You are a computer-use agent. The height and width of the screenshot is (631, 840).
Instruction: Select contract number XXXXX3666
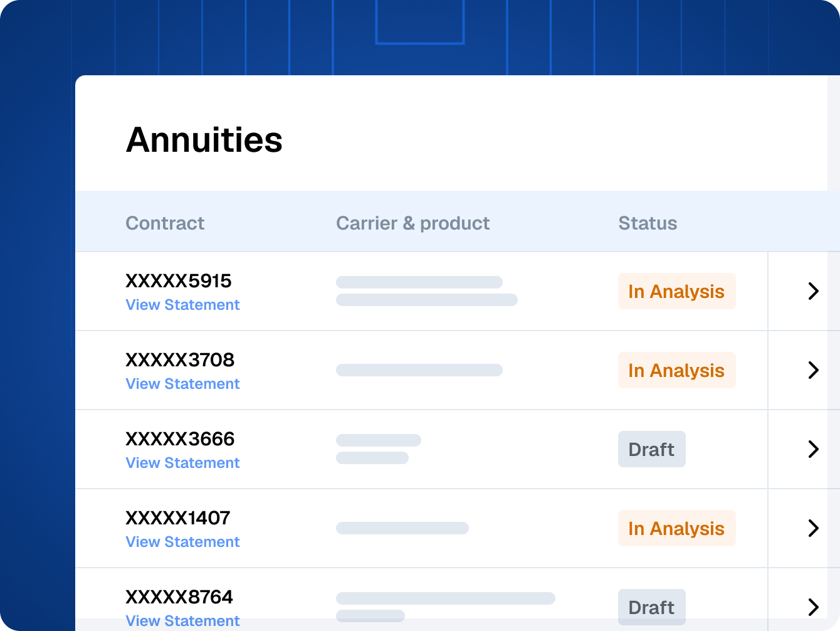click(180, 439)
